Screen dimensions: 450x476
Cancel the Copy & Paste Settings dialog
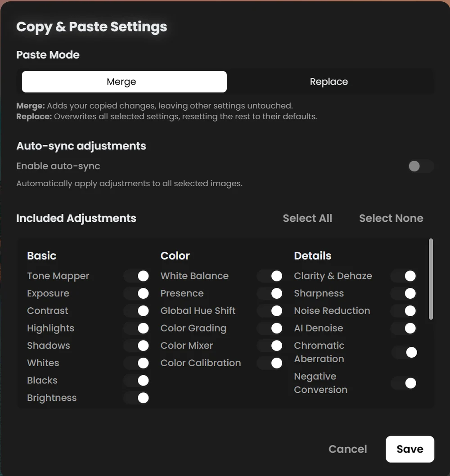pyautogui.click(x=348, y=449)
